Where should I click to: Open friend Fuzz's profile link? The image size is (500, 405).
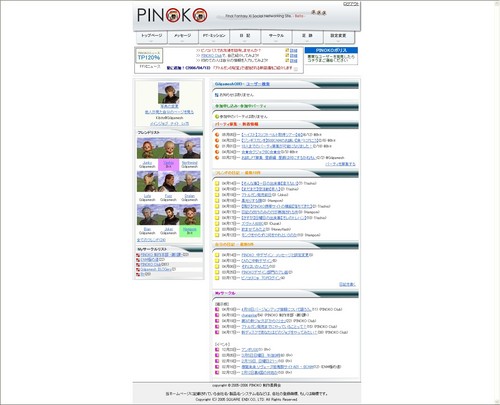168,196
